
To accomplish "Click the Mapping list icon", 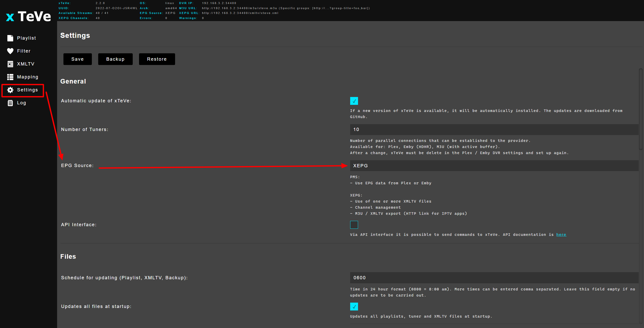I will point(10,77).
